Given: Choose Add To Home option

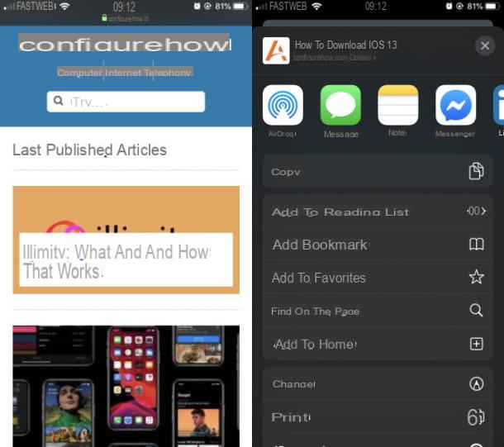Looking at the screenshot, I should (x=378, y=344).
